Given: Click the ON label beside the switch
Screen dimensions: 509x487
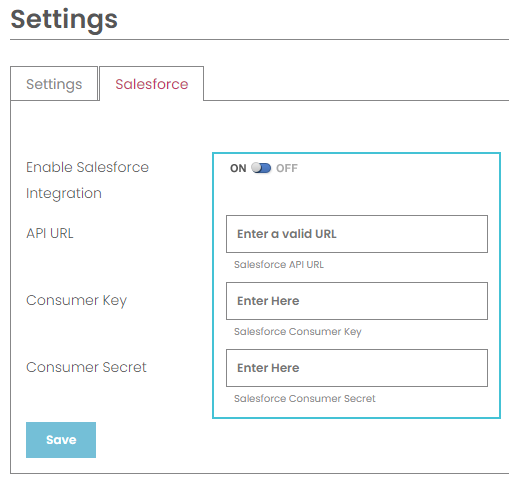Looking at the screenshot, I should (x=238, y=168).
